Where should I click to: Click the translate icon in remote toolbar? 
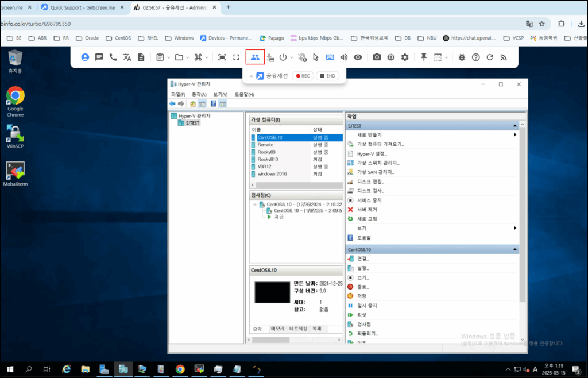click(x=127, y=57)
